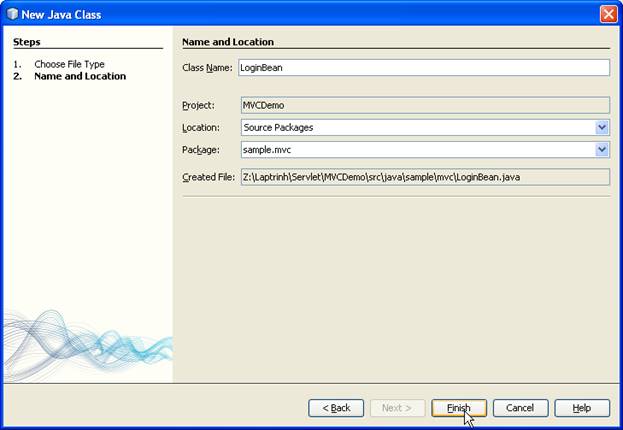Expand the Package dropdown arrow
The width and height of the screenshot is (623, 430).
tap(602, 150)
